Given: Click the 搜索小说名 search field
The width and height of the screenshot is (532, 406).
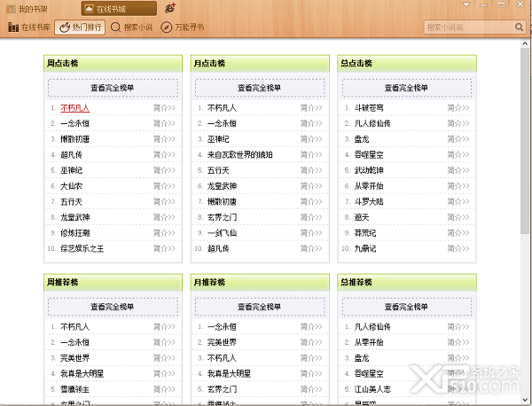Looking at the screenshot, I should [x=468, y=27].
